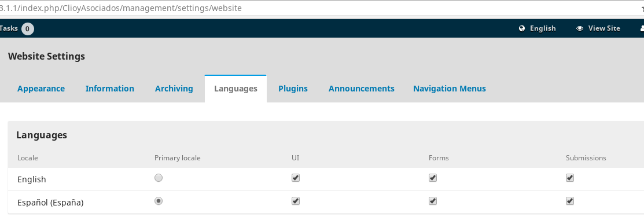This screenshot has height=224, width=644.
Task: Switch to the Archiving tab
Action: point(174,89)
